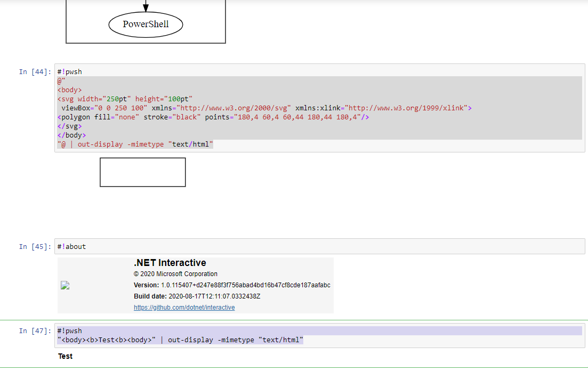
Task: Click the copyright Microsoft Corporation line
Action: click(x=175, y=273)
